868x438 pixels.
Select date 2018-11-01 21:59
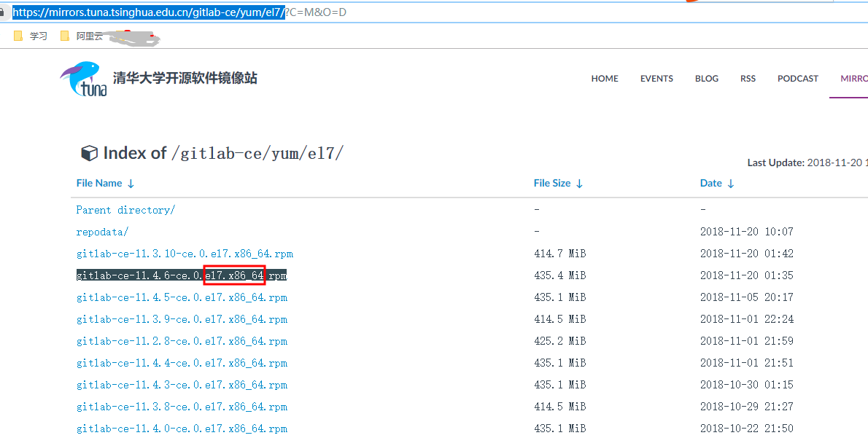(747, 341)
